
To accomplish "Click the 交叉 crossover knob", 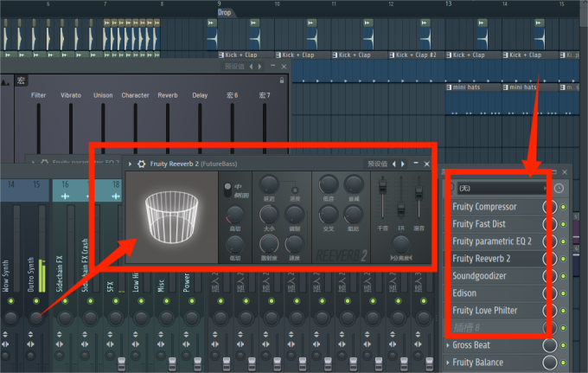I will pos(329,215).
